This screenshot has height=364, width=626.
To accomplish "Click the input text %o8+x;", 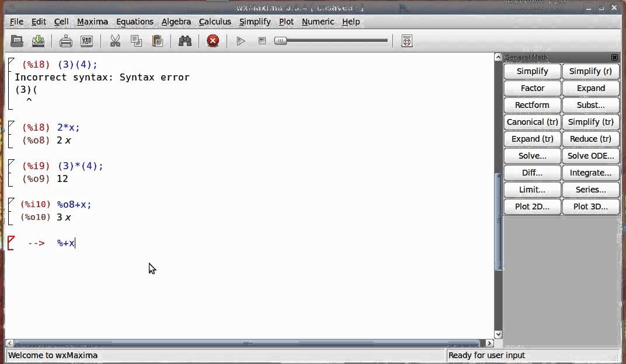I will click(x=74, y=205).
